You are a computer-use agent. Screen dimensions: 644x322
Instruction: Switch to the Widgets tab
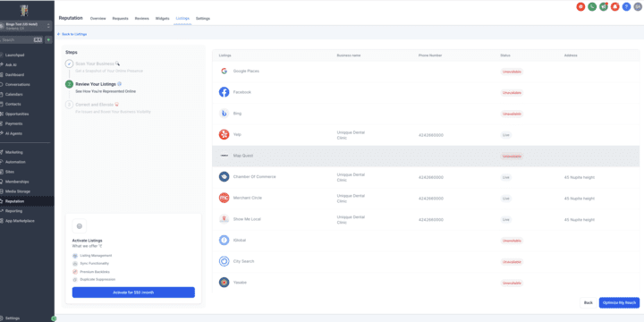[162, 19]
